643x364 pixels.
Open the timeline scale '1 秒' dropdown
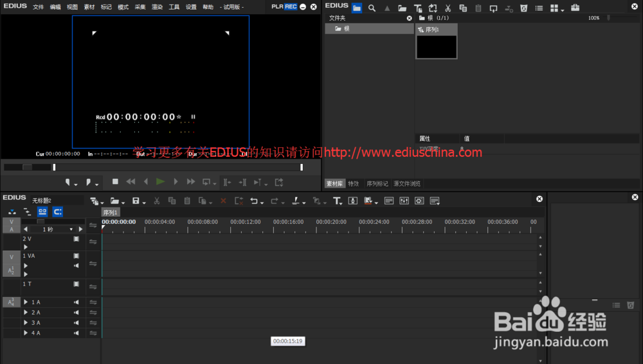point(71,230)
